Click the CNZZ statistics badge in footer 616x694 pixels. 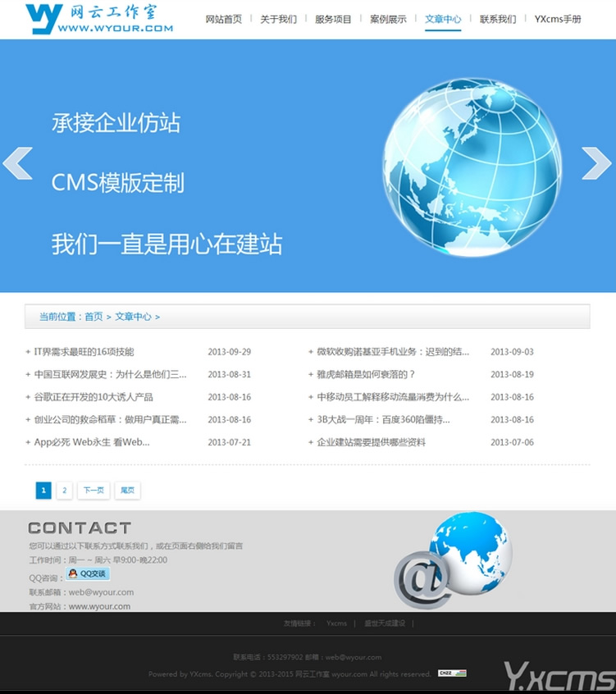pyautogui.click(x=452, y=673)
